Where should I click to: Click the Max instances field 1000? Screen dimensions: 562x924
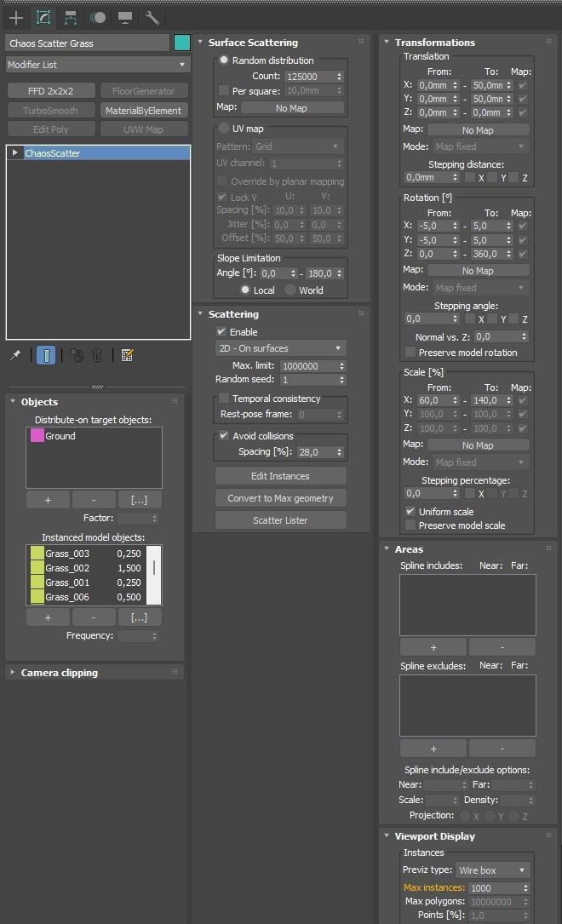pyautogui.click(x=496, y=888)
